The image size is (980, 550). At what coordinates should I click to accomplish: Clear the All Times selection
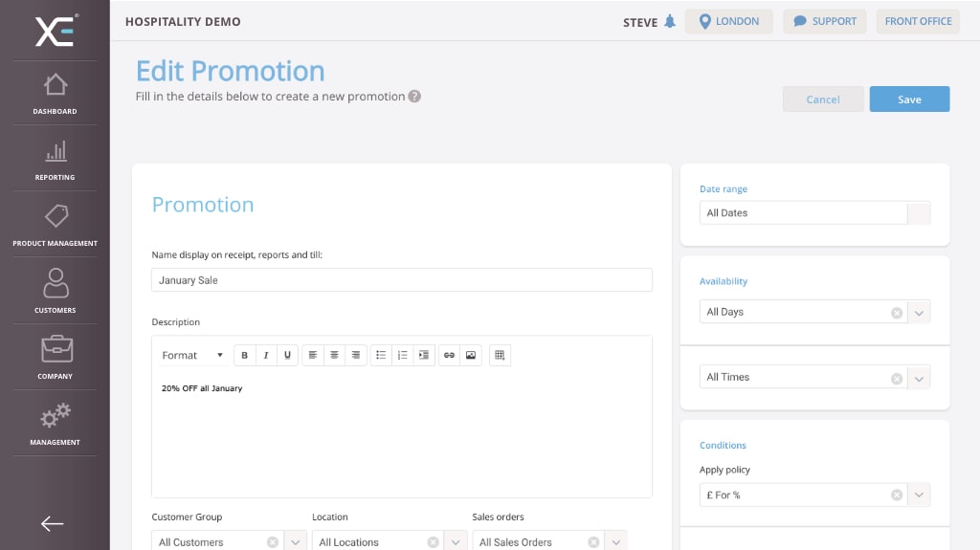pos(897,378)
